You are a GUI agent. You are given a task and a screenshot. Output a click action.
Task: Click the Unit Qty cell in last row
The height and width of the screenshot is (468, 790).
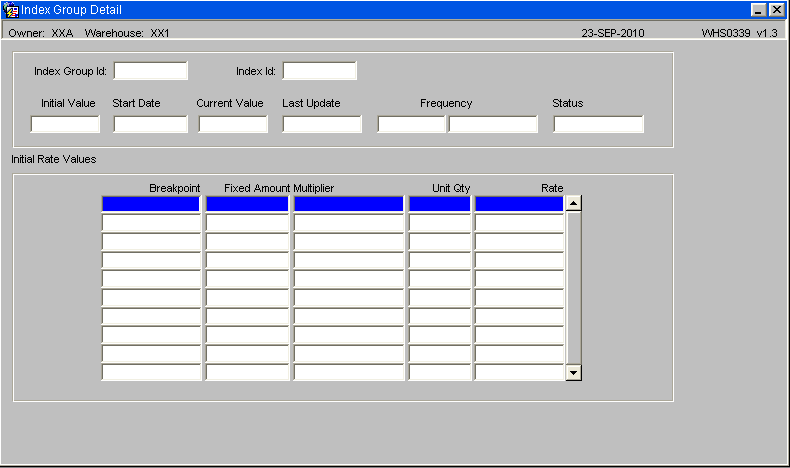440,372
